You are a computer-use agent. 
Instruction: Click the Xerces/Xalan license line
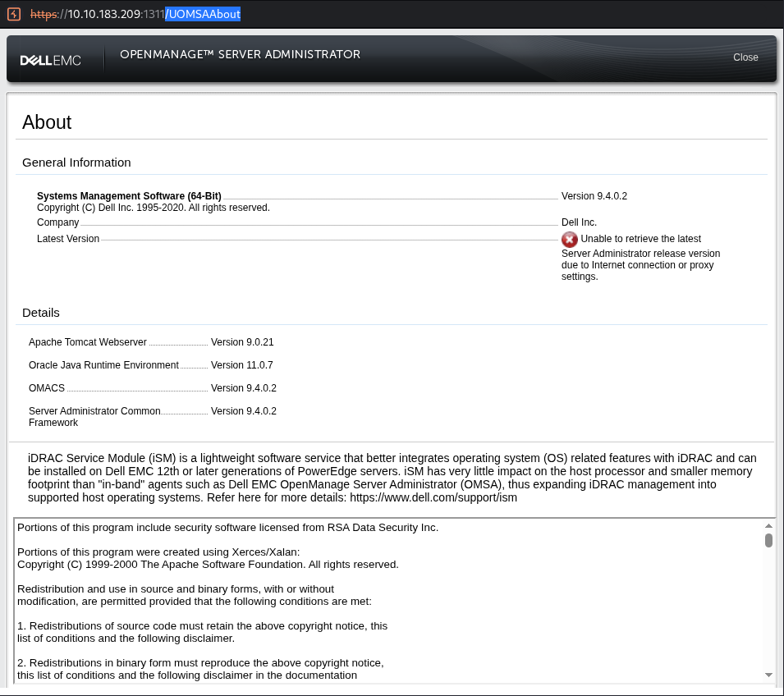pos(158,552)
